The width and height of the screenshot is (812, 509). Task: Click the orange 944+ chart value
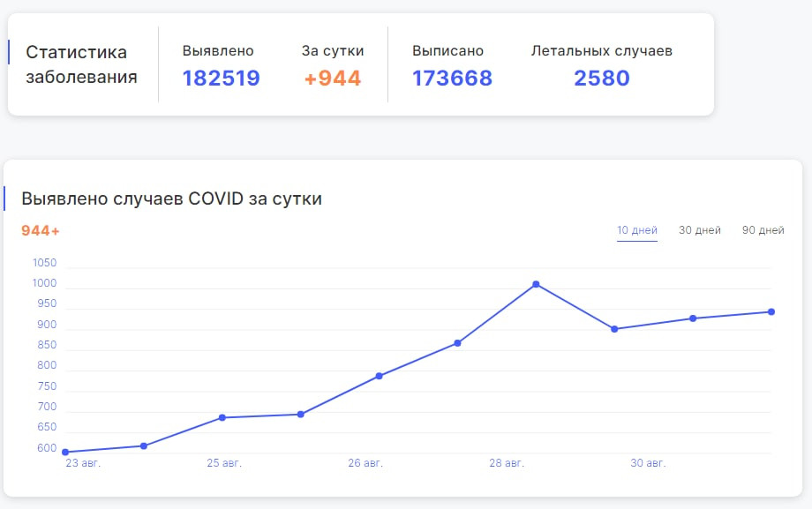pyautogui.click(x=41, y=230)
